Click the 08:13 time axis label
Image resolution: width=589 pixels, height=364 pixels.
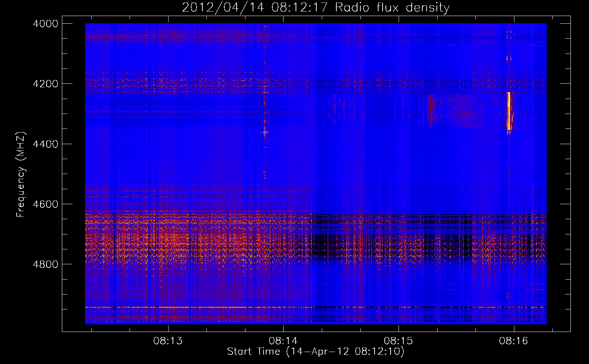[x=168, y=341]
